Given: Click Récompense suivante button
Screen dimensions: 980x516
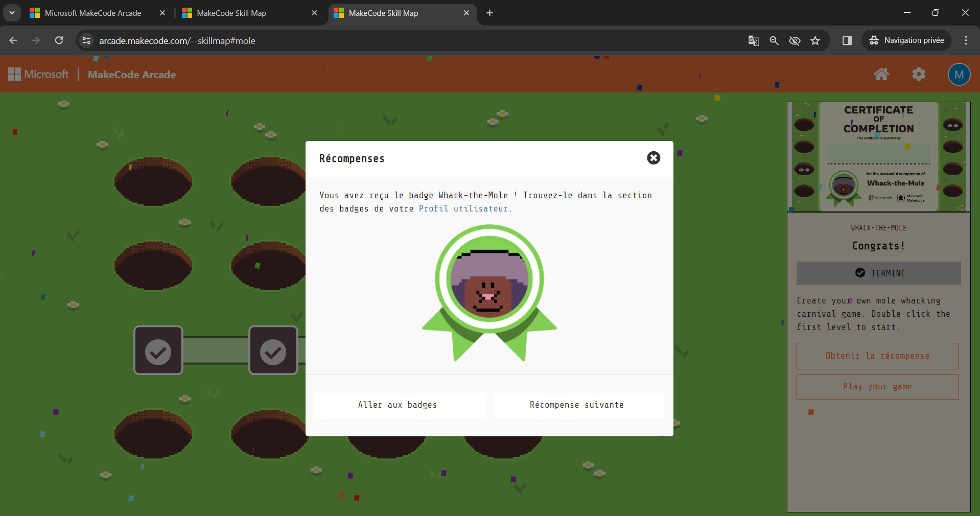Looking at the screenshot, I should point(576,405).
